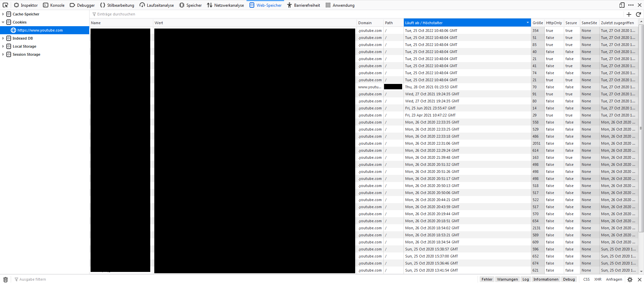
Task: Open the Anwendung tab
Action: 340,5
